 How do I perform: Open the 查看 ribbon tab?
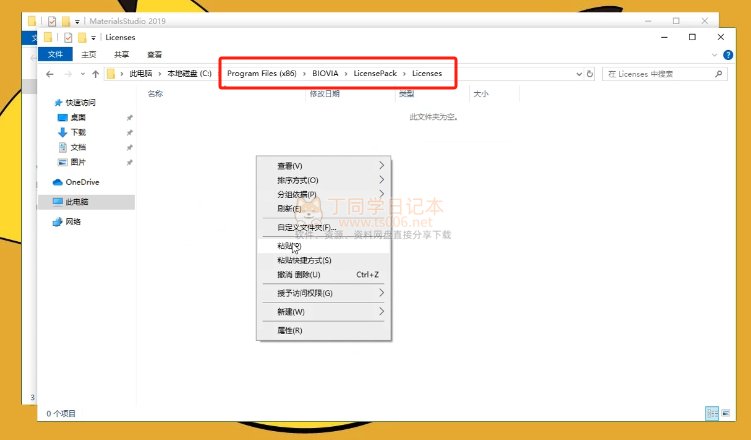(x=154, y=55)
